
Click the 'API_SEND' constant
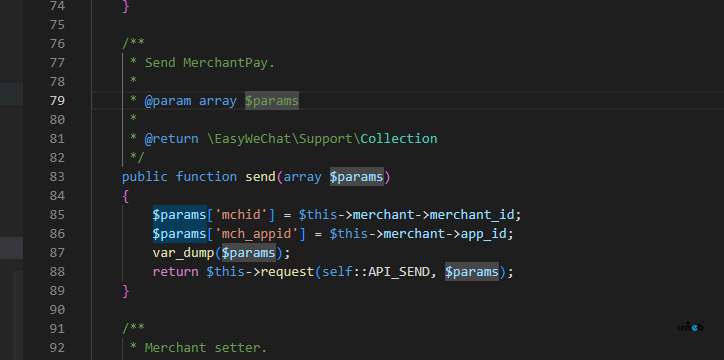[x=398, y=271]
